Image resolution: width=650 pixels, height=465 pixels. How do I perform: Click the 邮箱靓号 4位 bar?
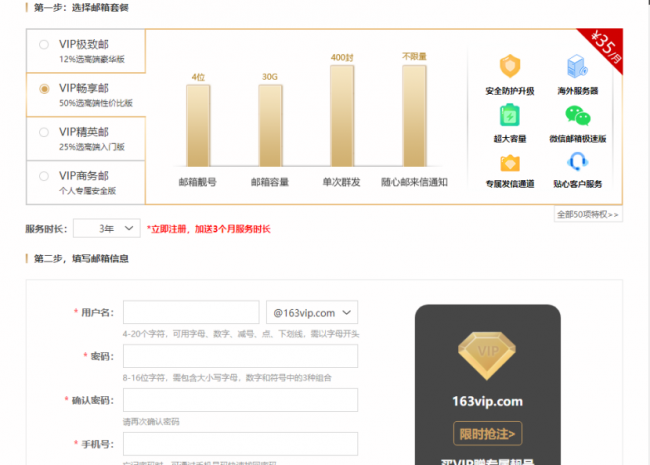198,126
